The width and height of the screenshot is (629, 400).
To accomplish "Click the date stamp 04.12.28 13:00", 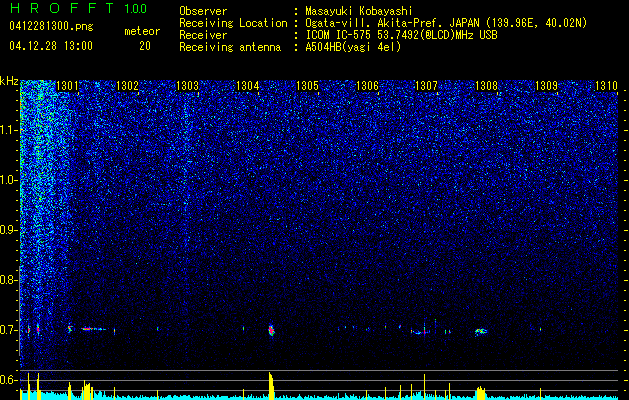I will pos(51,46).
